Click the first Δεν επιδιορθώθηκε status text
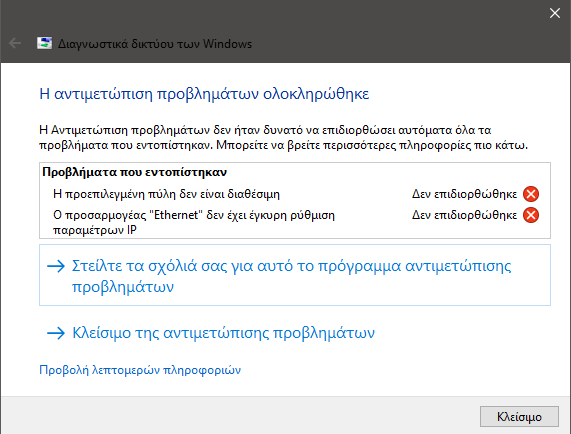 464,194
